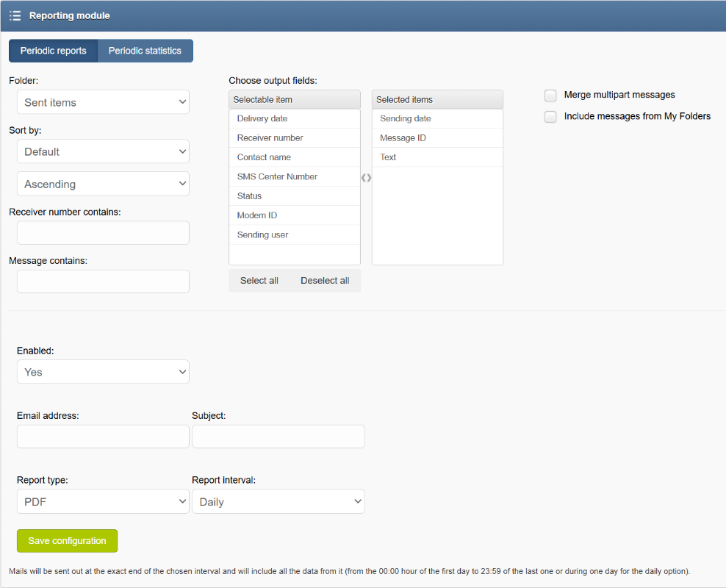This screenshot has height=588, width=726.
Task: Focus the Email address input field
Action: point(104,437)
